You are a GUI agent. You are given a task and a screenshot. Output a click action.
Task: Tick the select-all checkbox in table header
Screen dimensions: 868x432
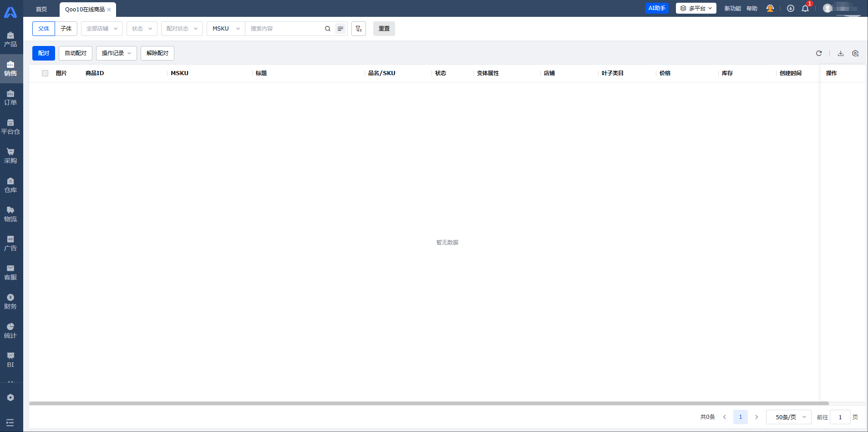[45, 73]
